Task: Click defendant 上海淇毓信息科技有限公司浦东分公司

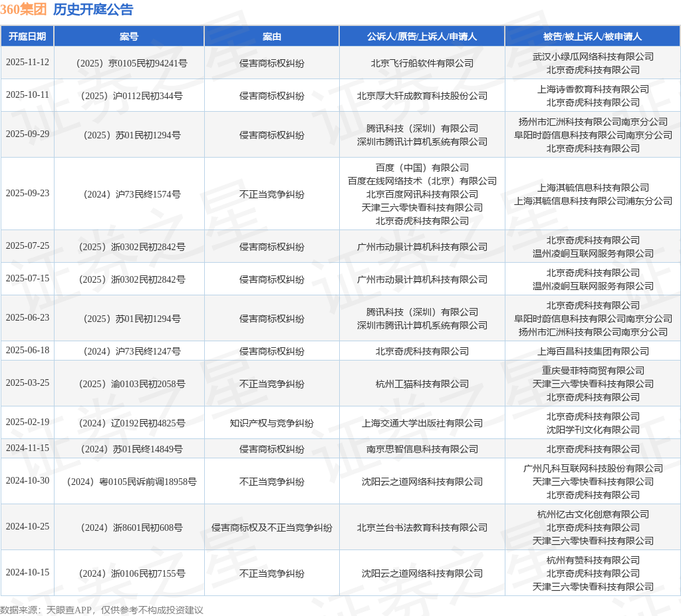Action: point(593,201)
